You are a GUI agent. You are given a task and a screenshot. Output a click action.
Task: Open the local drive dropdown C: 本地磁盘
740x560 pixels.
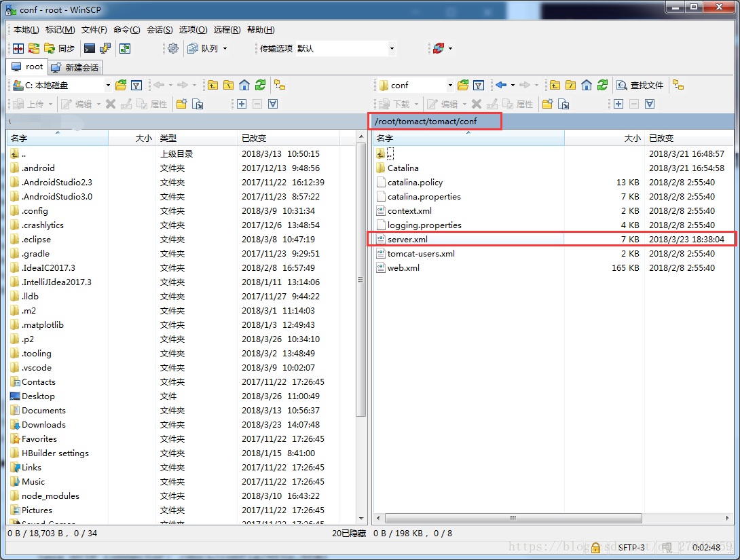click(61, 86)
